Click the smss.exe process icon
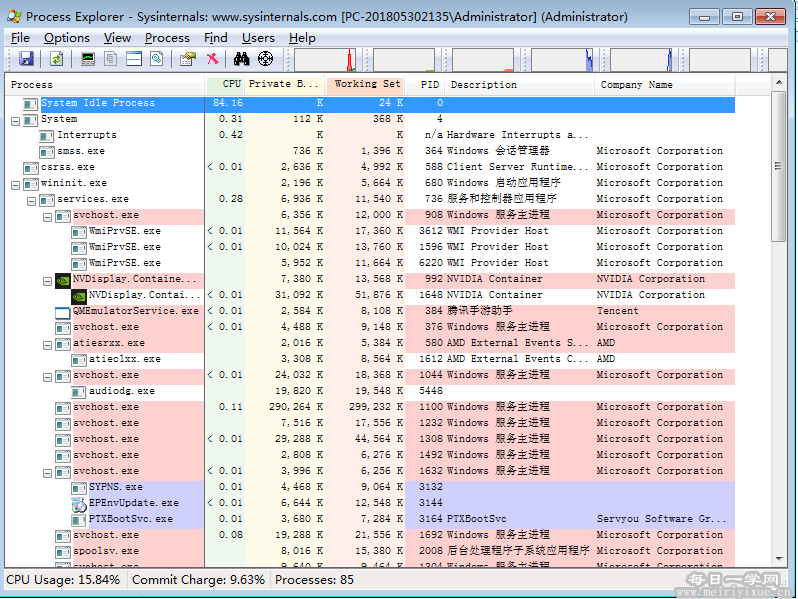Viewport: 798px width, 599px height. coord(47,151)
